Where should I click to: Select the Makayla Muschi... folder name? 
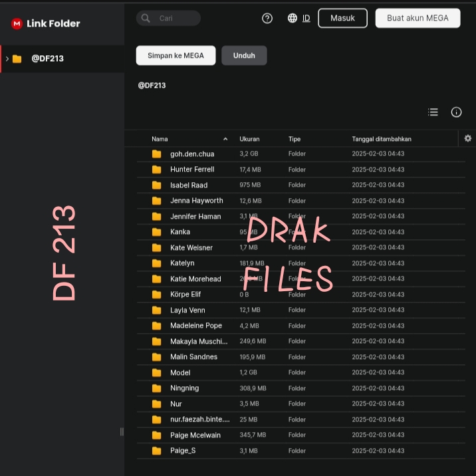point(199,342)
